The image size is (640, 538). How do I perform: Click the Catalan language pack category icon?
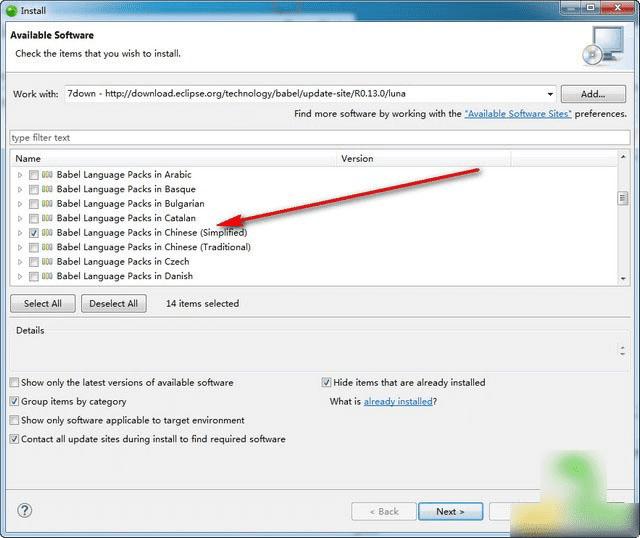47,218
